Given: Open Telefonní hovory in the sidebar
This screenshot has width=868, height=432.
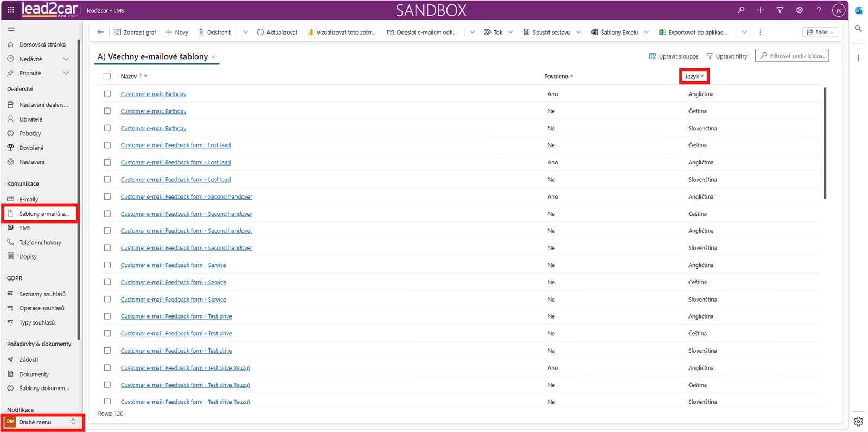Looking at the screenshot, I should [39, 242].
